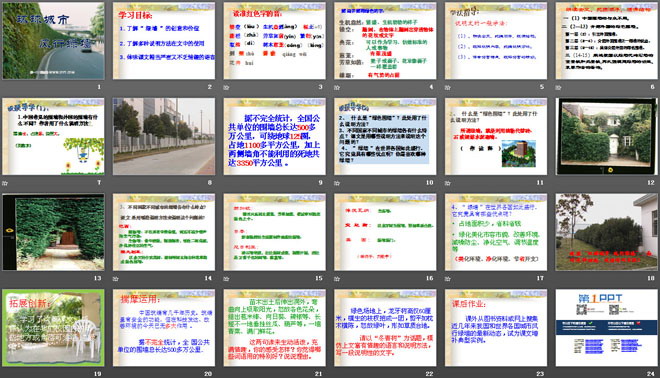Click animation star icon under slide 4
660x378 pixels.
(337, 88)
